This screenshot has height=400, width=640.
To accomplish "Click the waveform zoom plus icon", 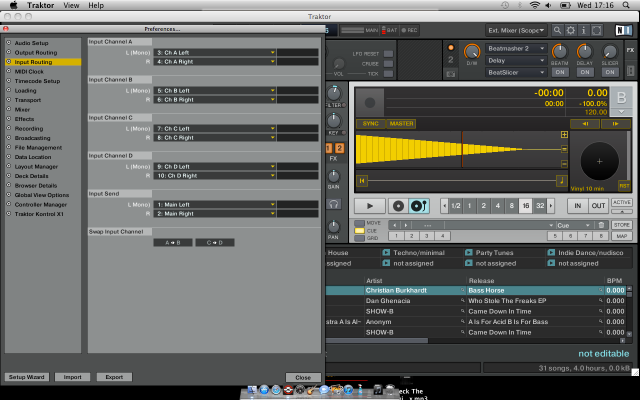I will (x=564, y=135).
